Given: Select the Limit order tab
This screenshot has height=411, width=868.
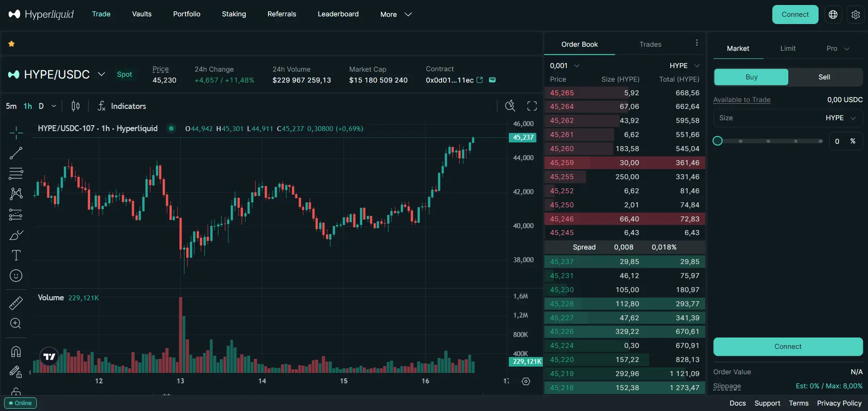Looking at the screenshot, I should [x=788, y=49].
